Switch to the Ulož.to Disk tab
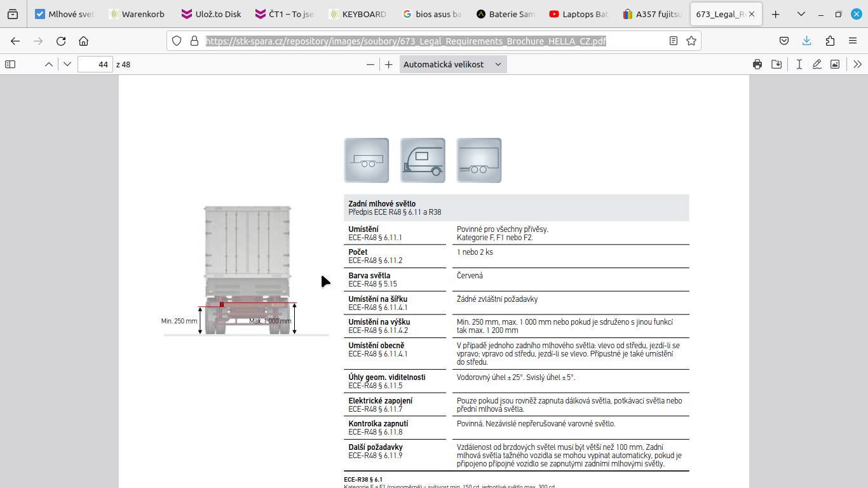The width and height of the screenshot is (868, 488). pyautogui.click(x=212, y=14)
